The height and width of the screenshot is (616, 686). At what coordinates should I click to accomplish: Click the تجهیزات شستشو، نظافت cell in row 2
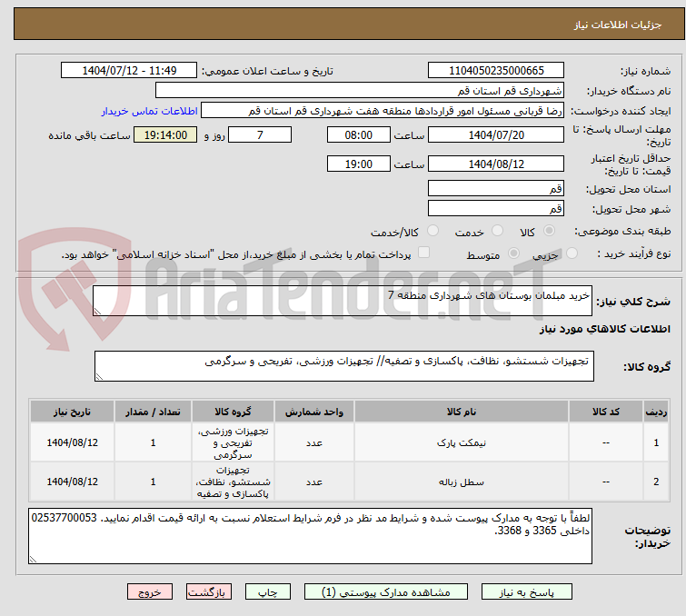click(x=233, y=482)
